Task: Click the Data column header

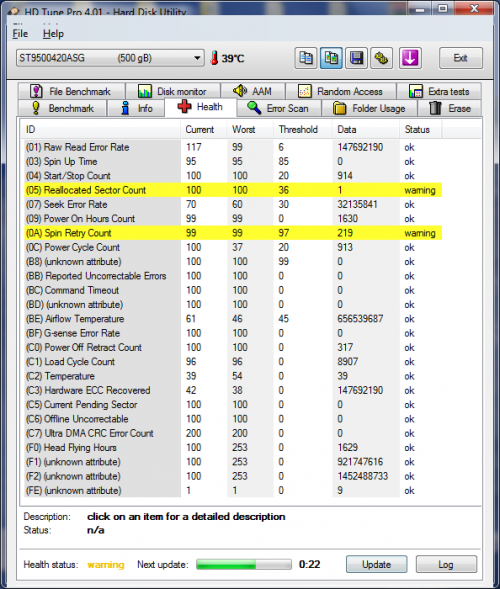Action: [366, 130]
